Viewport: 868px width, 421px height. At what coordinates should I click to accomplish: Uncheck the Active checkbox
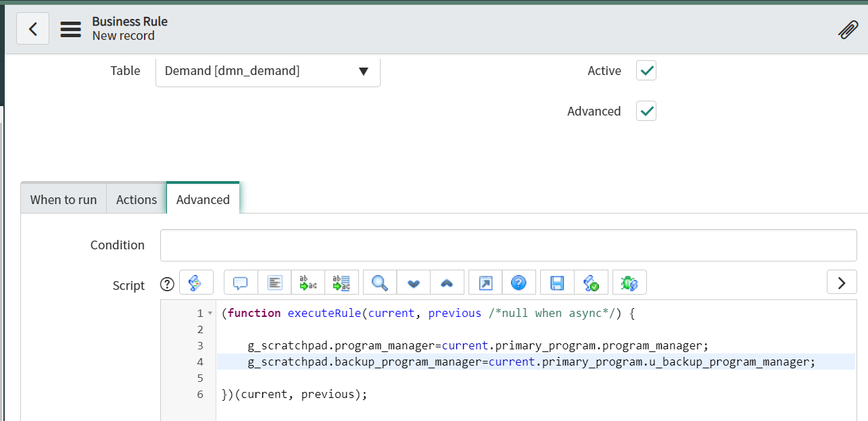(646, 71)
